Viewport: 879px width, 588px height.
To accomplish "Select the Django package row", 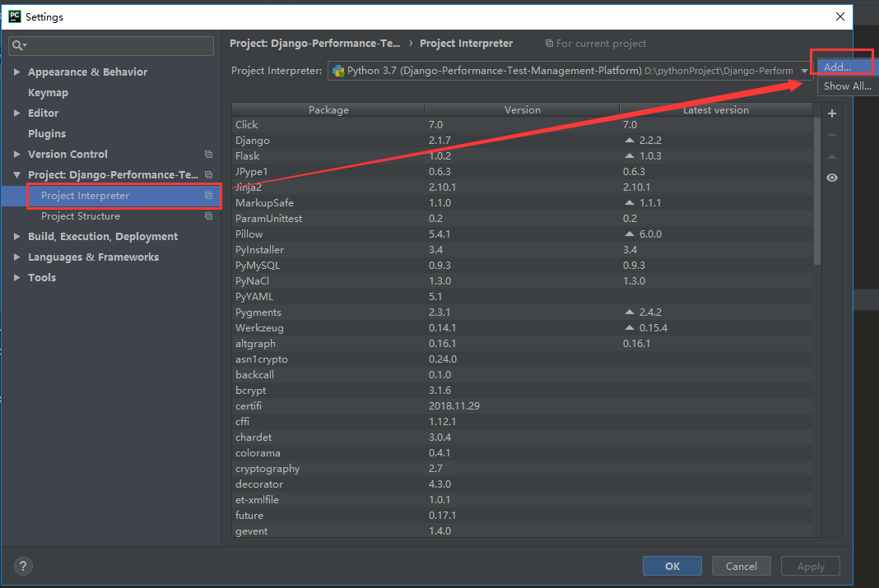I will (x=523, y=141).
